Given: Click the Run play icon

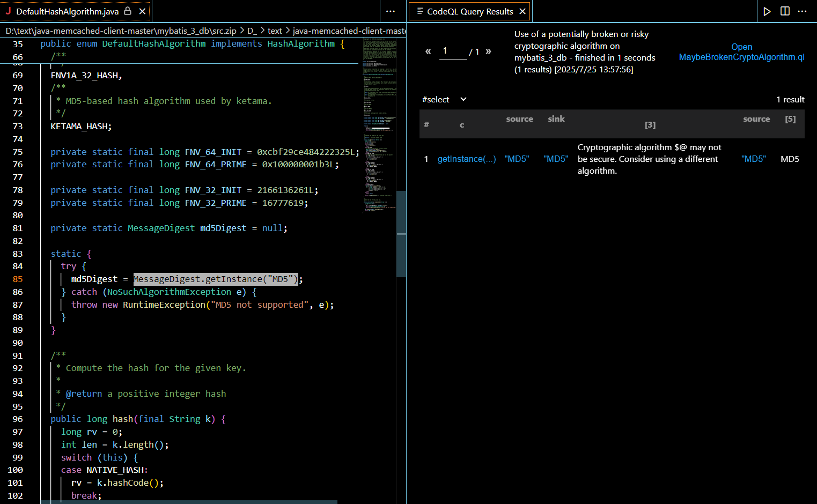Looking at the screenshot, I should tap(767, 11).
